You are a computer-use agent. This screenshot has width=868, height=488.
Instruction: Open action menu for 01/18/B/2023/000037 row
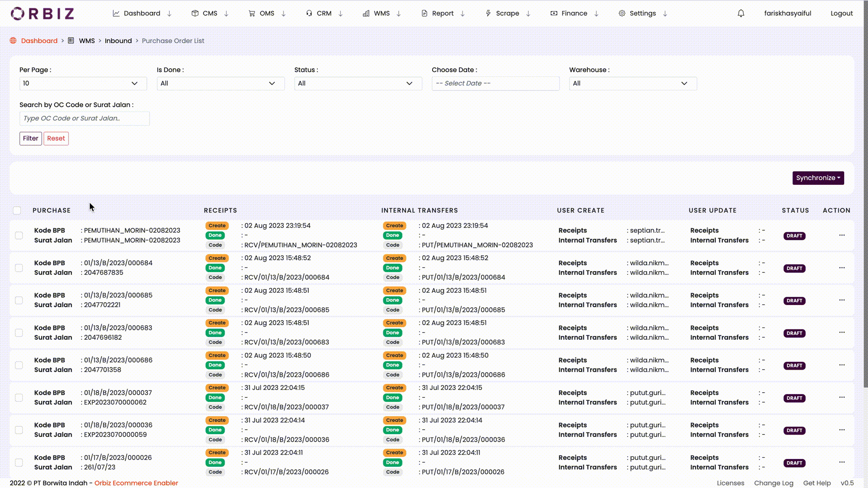[x=842, y=398]
